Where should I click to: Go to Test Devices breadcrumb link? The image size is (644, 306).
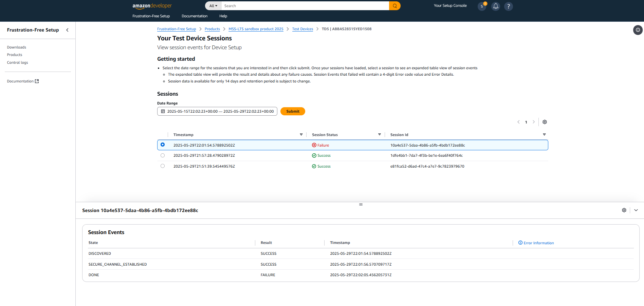tap(302, 29)
